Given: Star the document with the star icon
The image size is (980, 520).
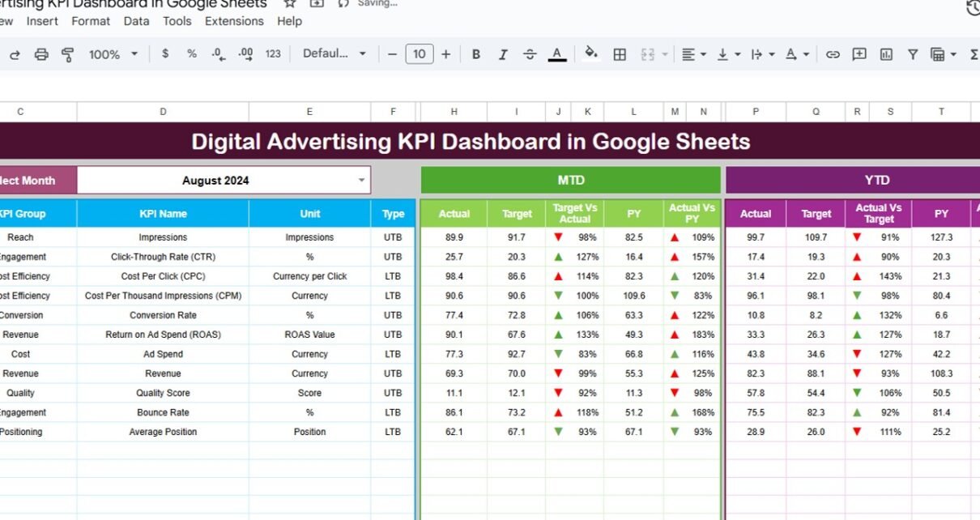Looking at the screenshot, I should pyautogui.click(x=290, y=3).
